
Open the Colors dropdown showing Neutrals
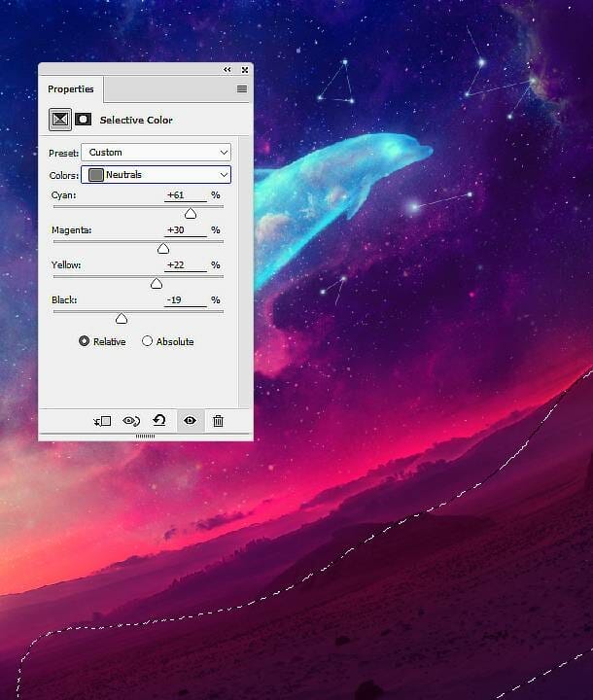pos(156,175)
